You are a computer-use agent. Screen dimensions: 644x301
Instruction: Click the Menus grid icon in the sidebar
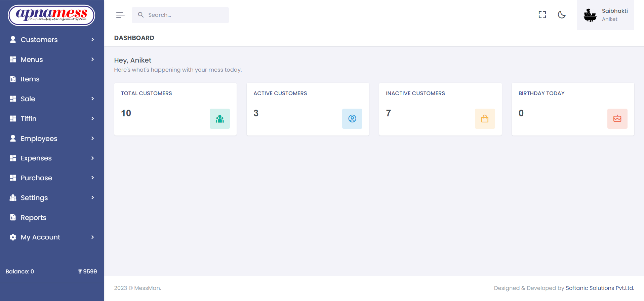(x=13, y=59)
